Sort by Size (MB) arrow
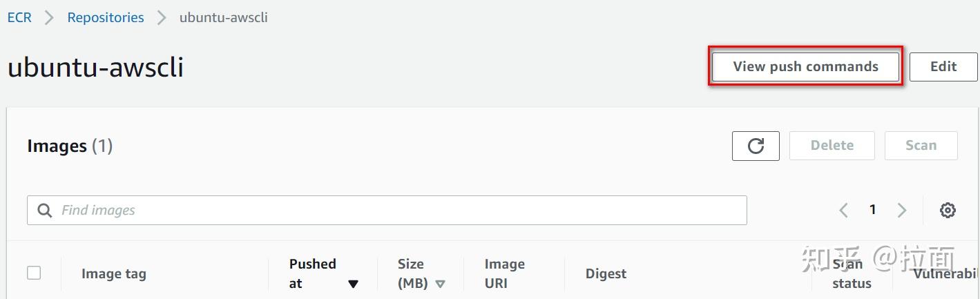 pyautogui.click(x=440, y=284)
